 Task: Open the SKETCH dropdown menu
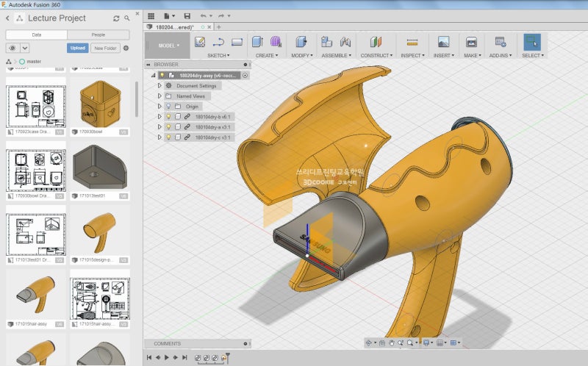218,56
